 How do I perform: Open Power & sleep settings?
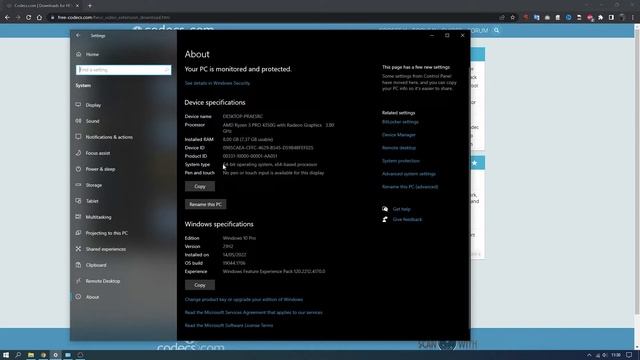100,169
